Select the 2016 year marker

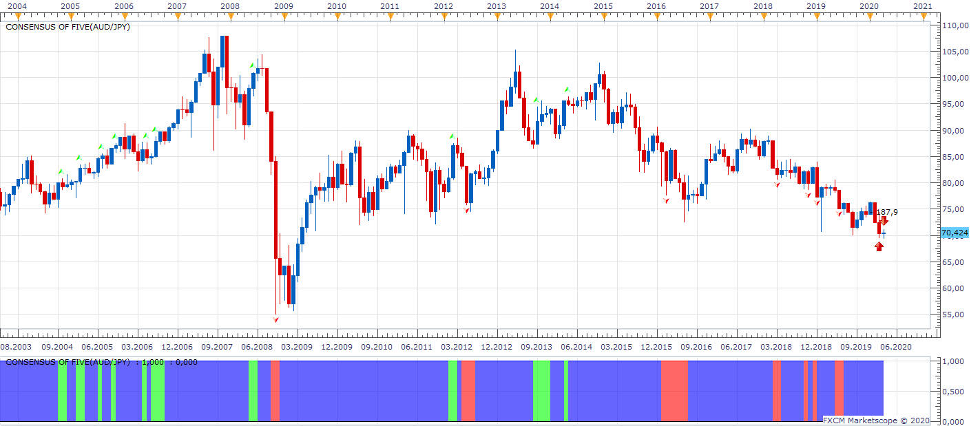[x=656, y=6]
